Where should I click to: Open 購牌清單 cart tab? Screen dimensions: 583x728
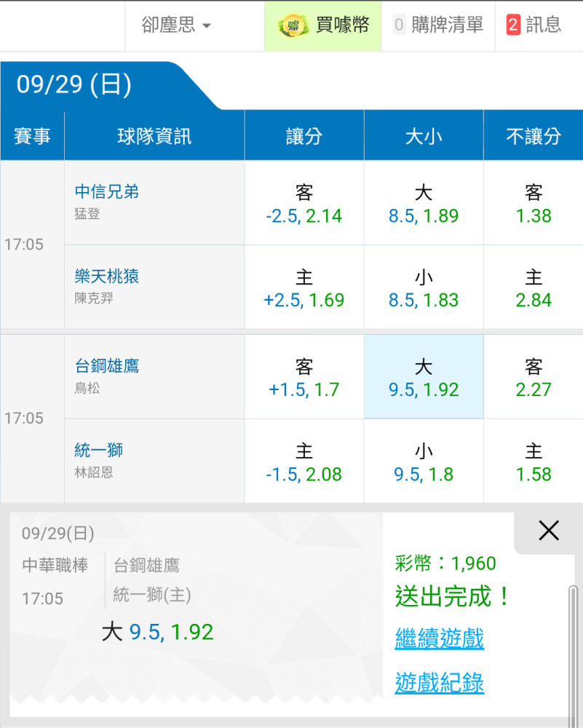pos(438,25)
